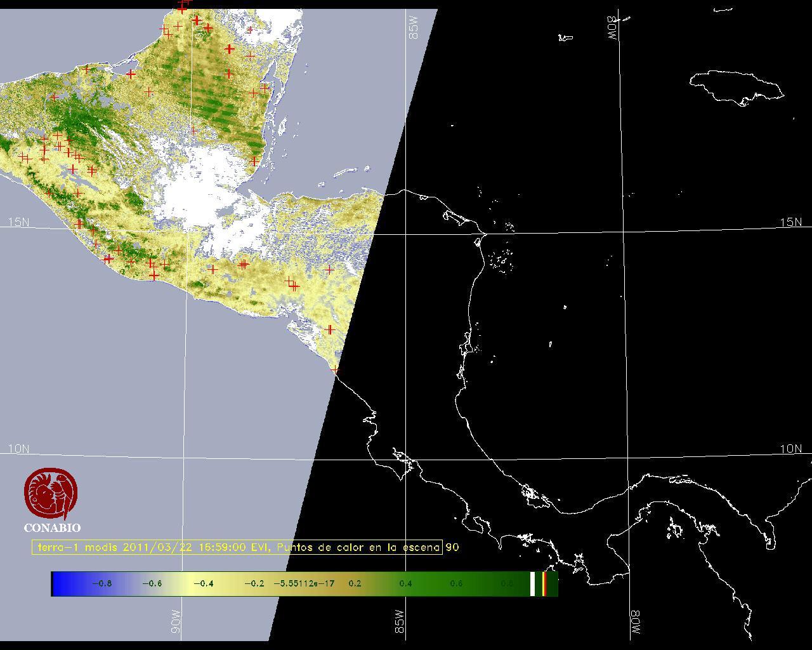This screenshot has width=812, height=650.
Task: Click the -5.55112e-17 label on color bar
Action: [303, 583]
